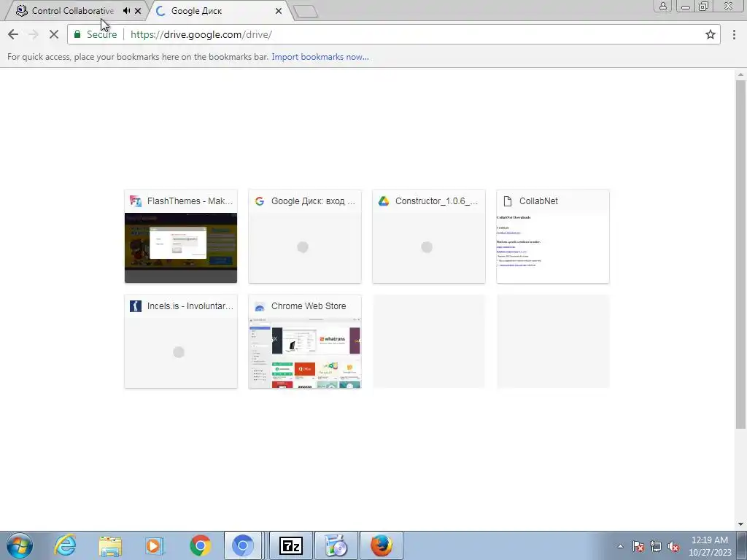Viewport: 747px width, 560px height.
Task: Mute the Control Collaborative tab audio icon
Action: click(126, 10)
